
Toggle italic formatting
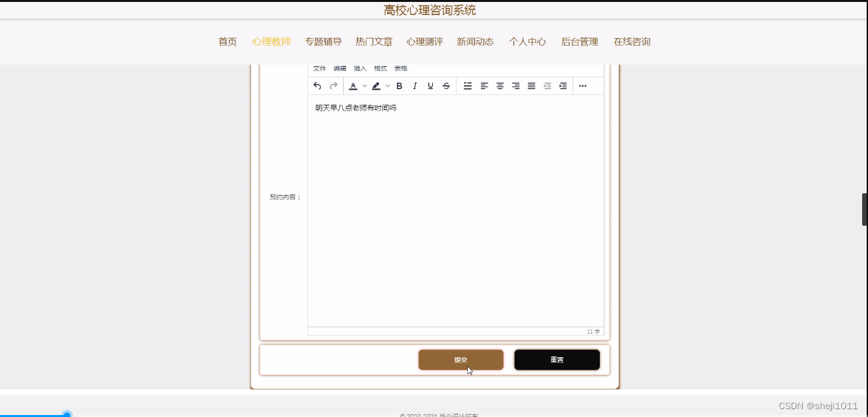click(x=415, y=86)
